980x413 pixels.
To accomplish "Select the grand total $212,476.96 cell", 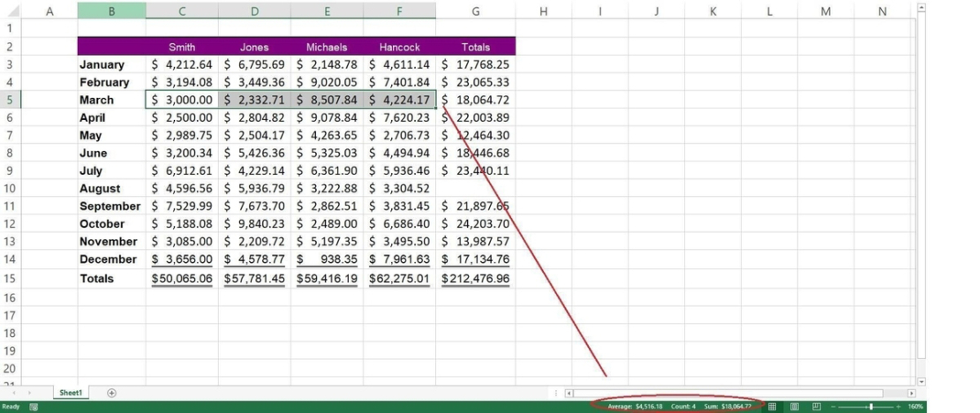I will point(475,279).
